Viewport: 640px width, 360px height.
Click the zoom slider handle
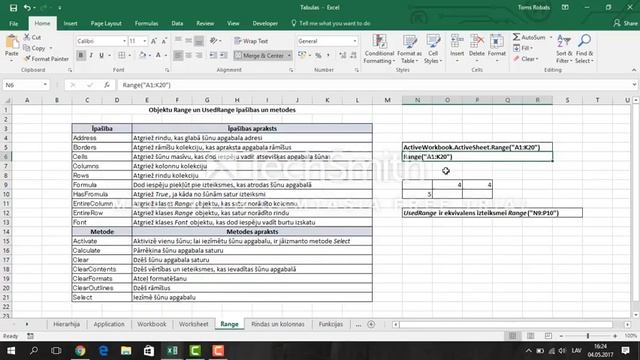pos(588,336)
